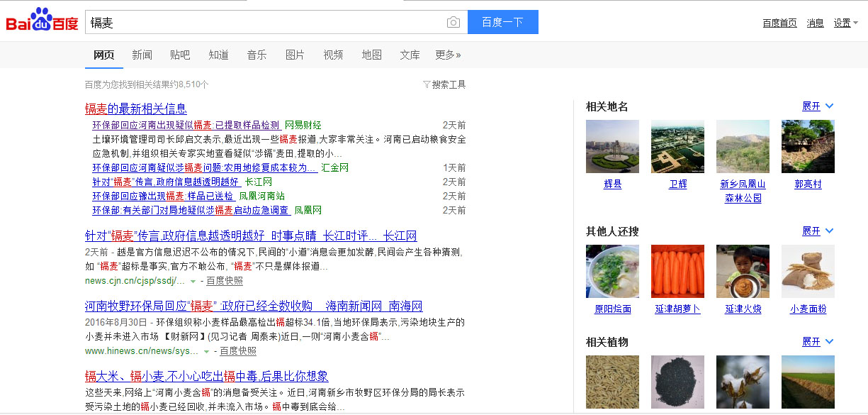Open the 郭亮村 place link

(x=808, y=184)
